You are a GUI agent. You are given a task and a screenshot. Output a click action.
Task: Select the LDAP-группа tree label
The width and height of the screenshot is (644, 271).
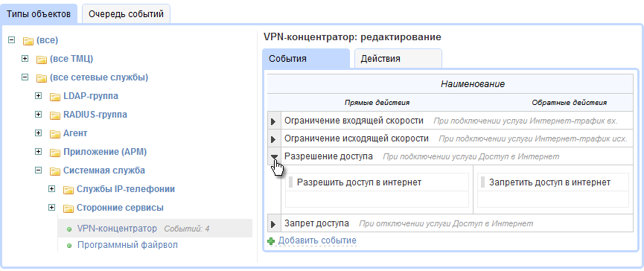[x=91, y=96]
